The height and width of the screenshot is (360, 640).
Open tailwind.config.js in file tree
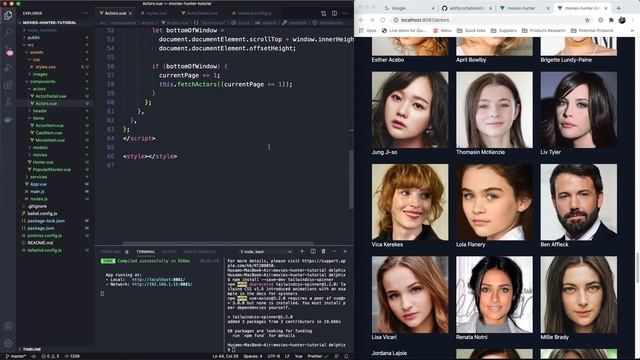tap(44, 250)
